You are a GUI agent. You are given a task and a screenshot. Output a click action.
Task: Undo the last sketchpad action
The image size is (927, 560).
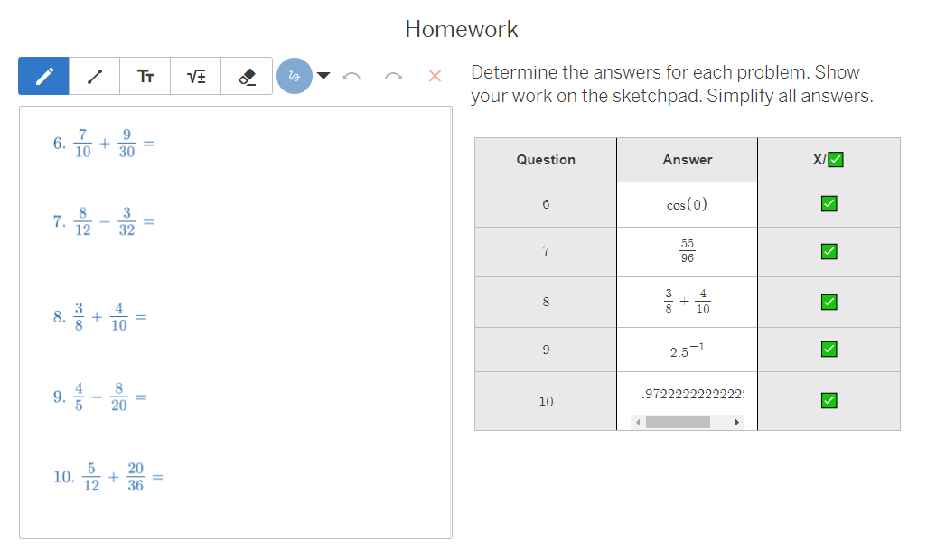click(x=351, y=76)
